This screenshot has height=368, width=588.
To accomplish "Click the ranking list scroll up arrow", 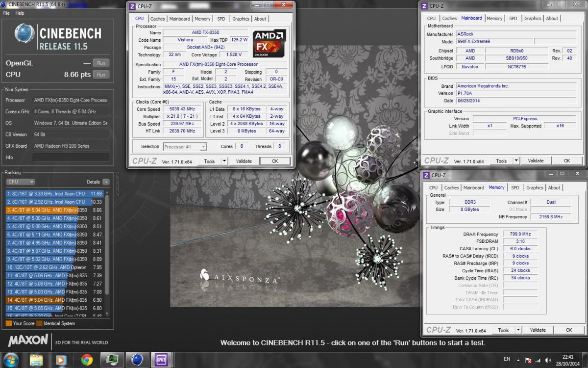I will click(107, 192).
